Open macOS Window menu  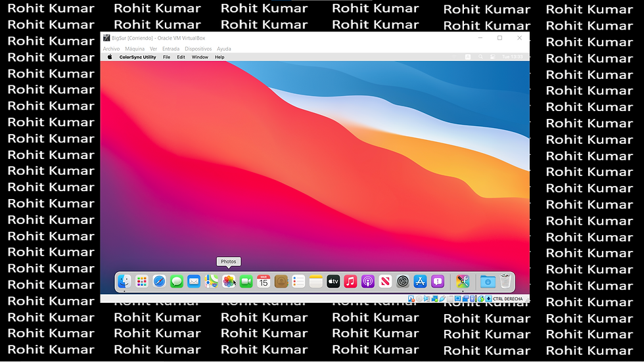click(x=200, y=57)
